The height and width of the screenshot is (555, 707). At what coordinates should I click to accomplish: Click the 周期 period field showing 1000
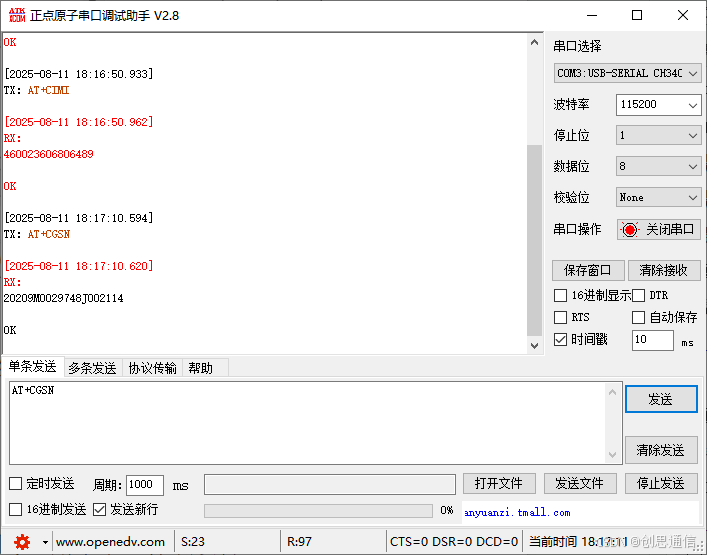[x=145, y=485]
